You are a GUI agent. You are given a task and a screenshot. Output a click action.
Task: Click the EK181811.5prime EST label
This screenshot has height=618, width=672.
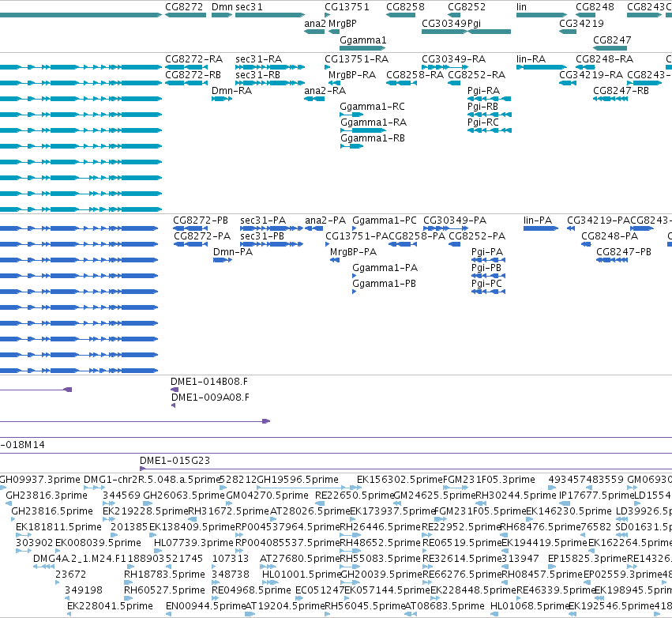58,527
